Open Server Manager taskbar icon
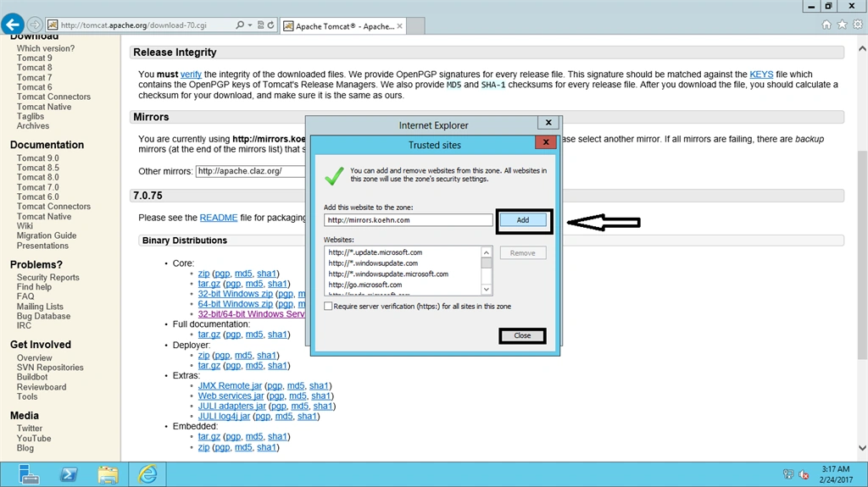The image size is (868, 487). pos(28,474)
